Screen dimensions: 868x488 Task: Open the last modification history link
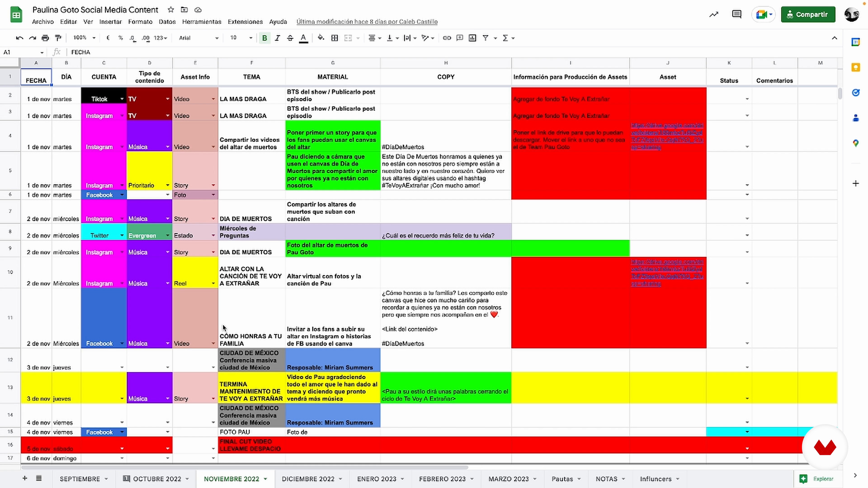pyautogui.click(x=367, y=21)
